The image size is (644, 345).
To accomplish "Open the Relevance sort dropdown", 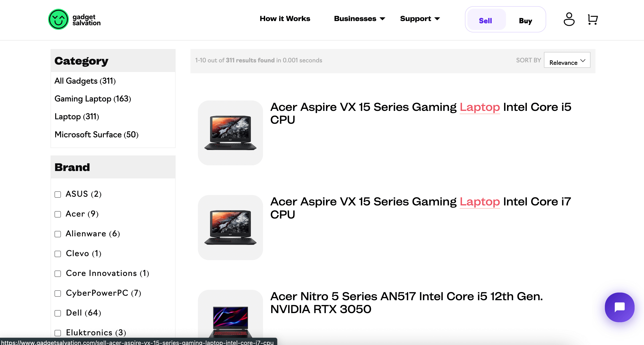I will tap(567, 60).
